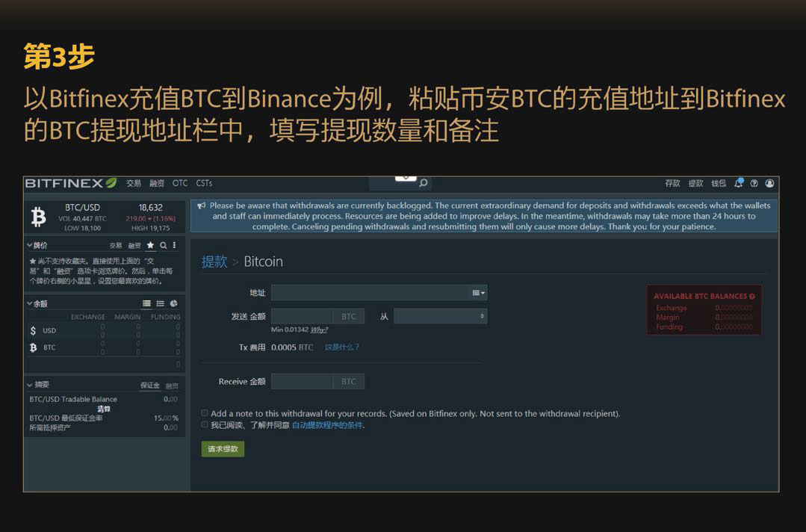
Task: Collapse the 摘要 panel
Action: (x=30, y=385)
